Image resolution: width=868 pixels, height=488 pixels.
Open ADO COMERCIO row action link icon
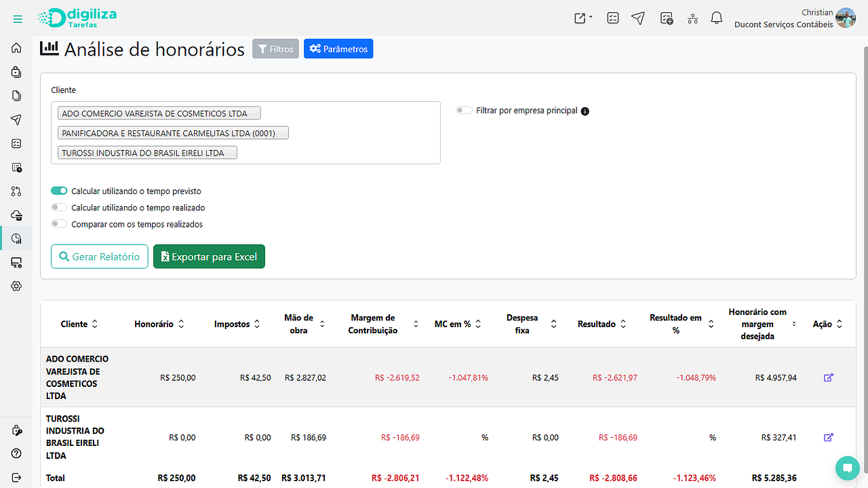coord(828,377)
